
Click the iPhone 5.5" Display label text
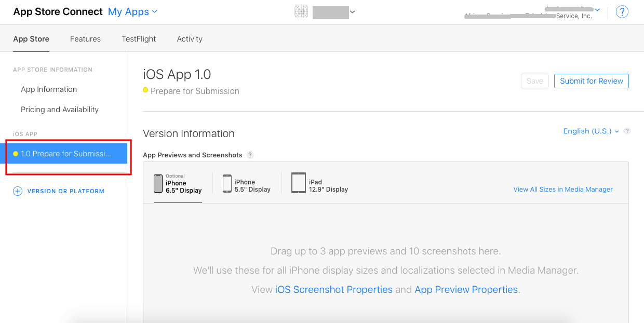click(x=252, y=186)
